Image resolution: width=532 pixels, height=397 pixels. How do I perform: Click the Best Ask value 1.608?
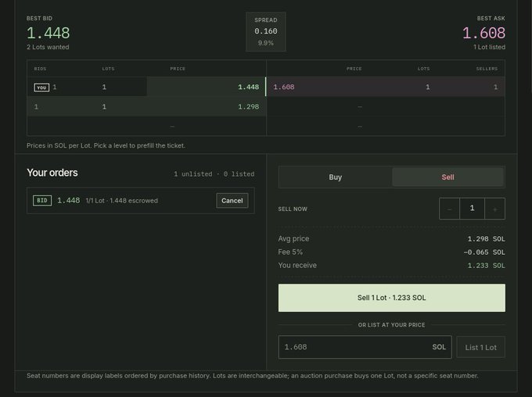483,33
